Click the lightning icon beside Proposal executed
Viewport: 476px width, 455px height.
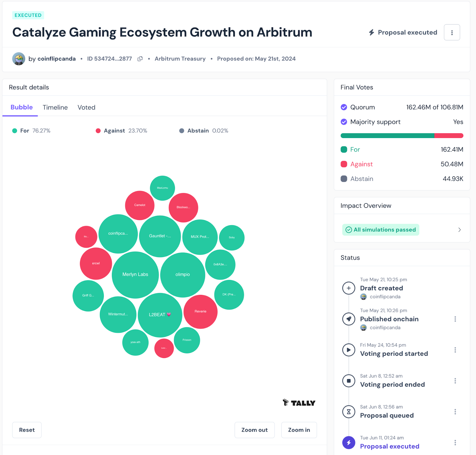[x=348, y=443]
